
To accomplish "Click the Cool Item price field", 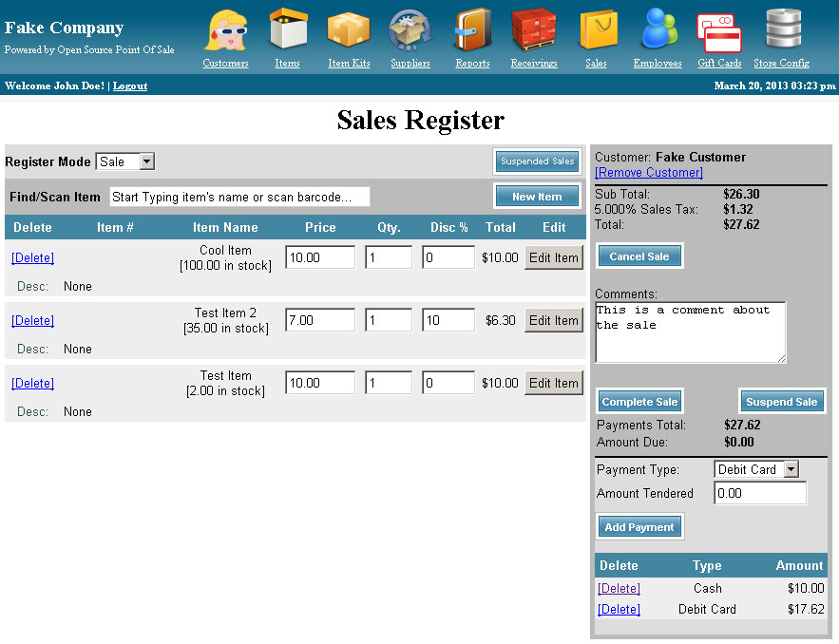I will coord(320,257).
